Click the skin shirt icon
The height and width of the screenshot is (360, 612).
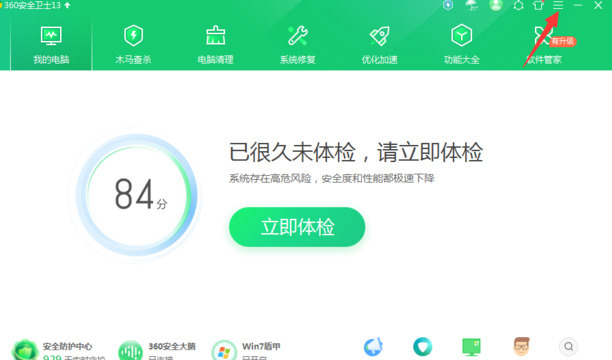tap(538, 5)
